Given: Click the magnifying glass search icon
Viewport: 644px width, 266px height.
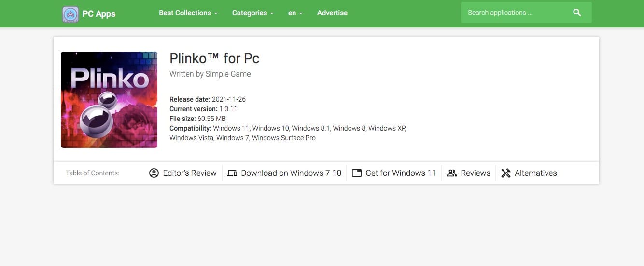Looking at the screenshot, I should pyautogui.click(x=577, y=13).
